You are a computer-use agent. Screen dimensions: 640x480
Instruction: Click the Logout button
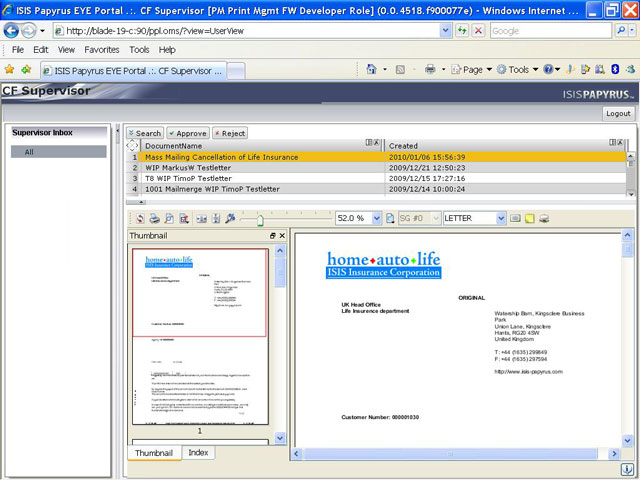click(x=618, y=114)
